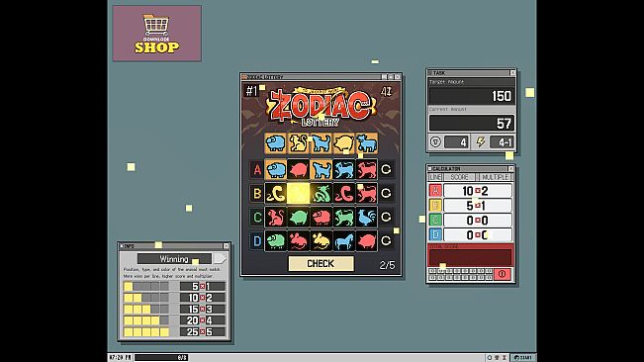
Task: Open the START button on the taskbar
Action: (523, 357)
